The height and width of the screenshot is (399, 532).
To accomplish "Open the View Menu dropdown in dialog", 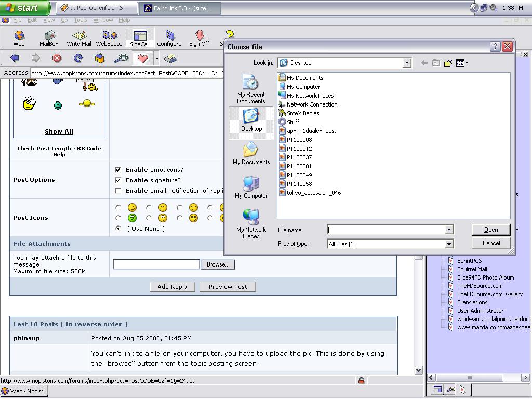I will 462,63.
